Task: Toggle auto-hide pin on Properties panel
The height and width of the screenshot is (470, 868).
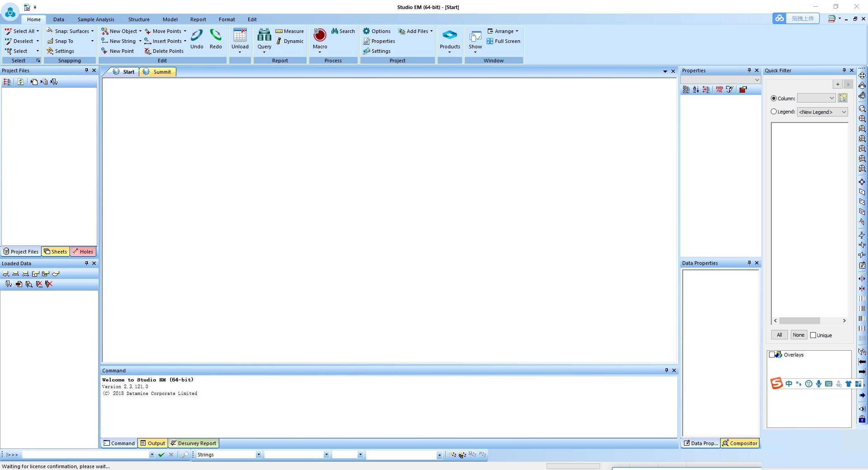Action: tap(749, 70)
